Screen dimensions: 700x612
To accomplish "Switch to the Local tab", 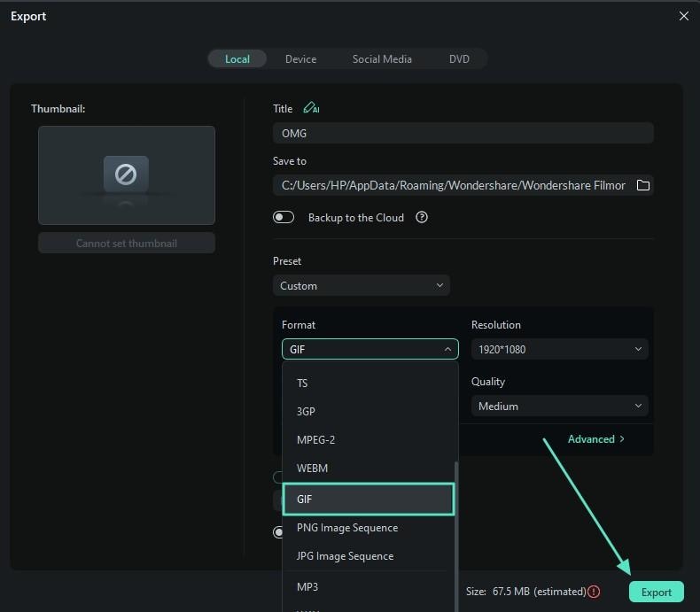I will pos(237,58).
